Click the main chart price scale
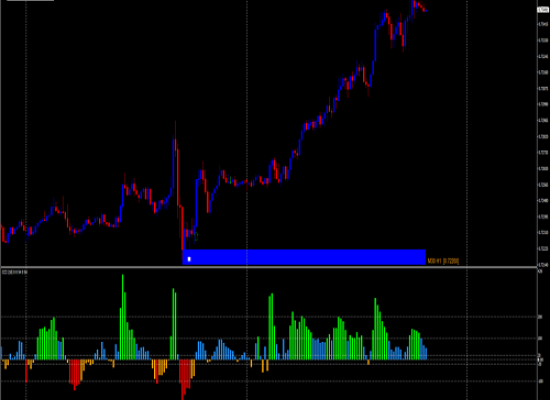 pyautogui.click(x=543, y=133)
